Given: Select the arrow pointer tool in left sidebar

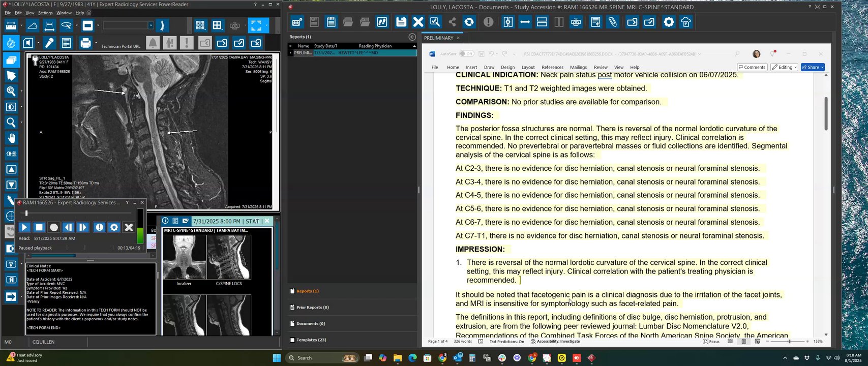Looking at the screenshot, I should tap(11, 76).
